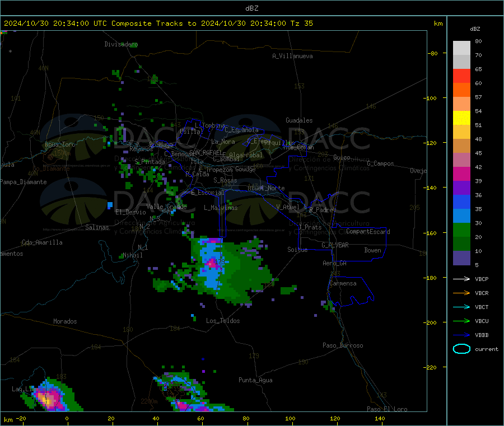Click the A_Villanueva place label
504x426 pixels.
click(x=292, y=56)
